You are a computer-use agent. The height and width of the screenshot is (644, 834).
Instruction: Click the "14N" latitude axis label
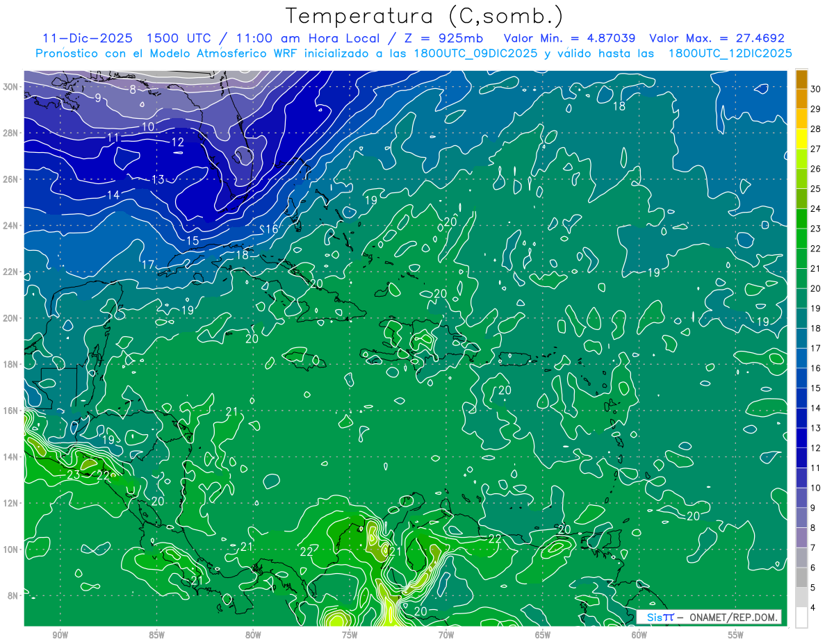point(12,457)
